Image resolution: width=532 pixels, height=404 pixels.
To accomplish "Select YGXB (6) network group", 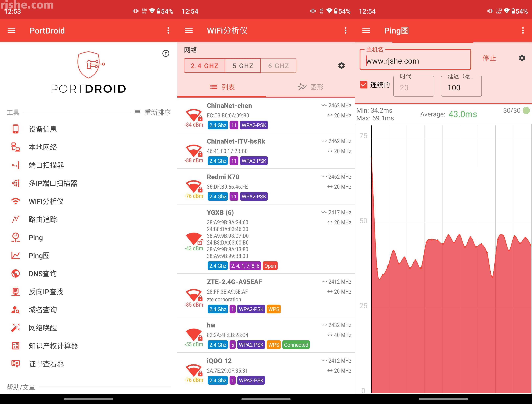I will click(266, 239).
